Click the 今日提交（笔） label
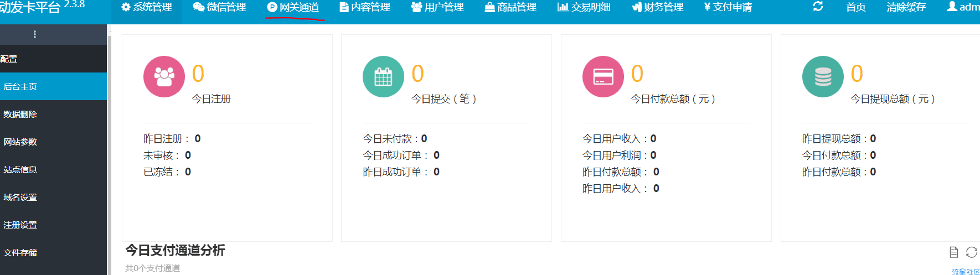Screen dimensions: 980x275 click(444, 99)
